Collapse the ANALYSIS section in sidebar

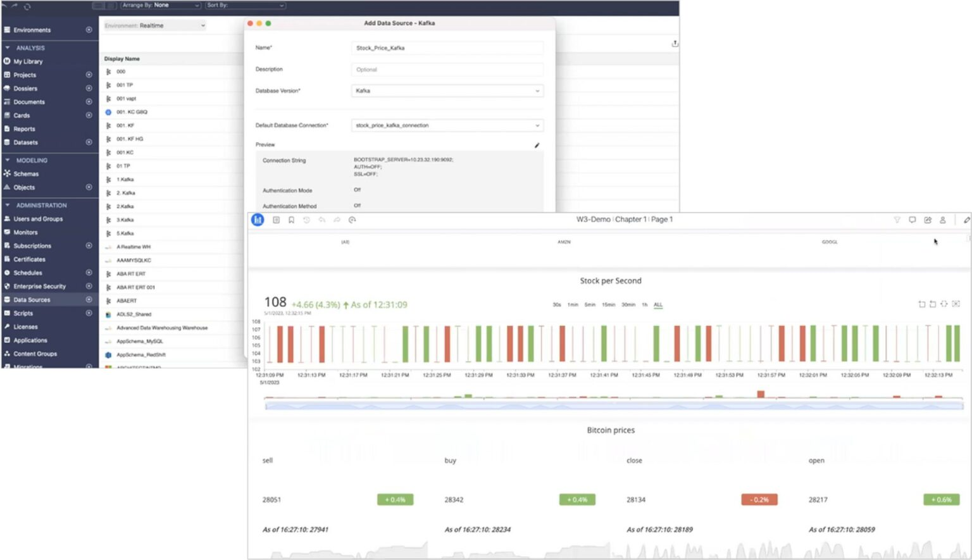8,48
